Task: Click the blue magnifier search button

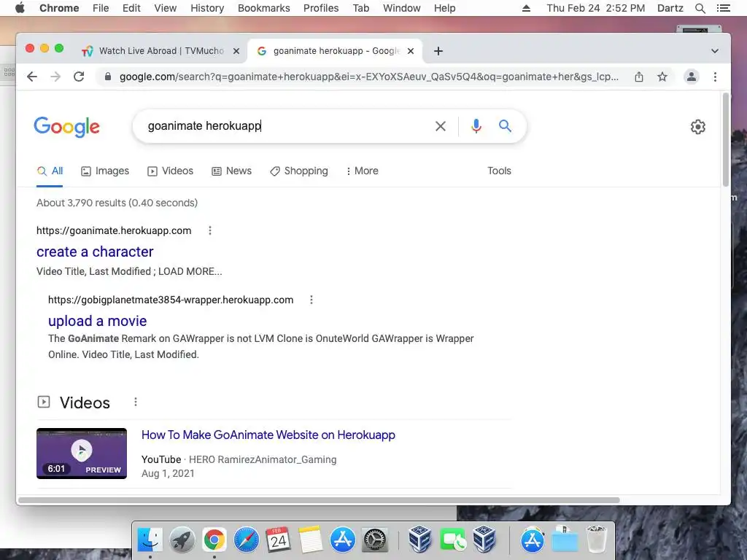Action: tap(505, 126)
